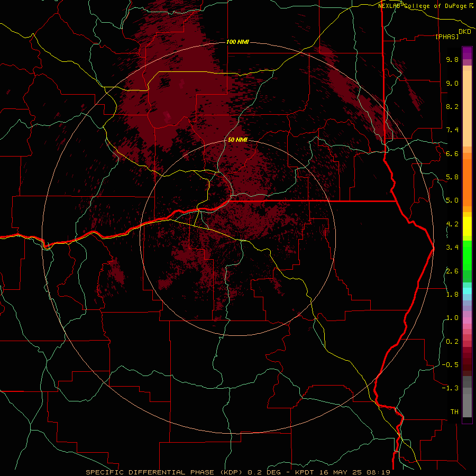Click the 0.2 value on the color scale
The width and height of the screenshot is (476, 476).
[x=452, y=342]
